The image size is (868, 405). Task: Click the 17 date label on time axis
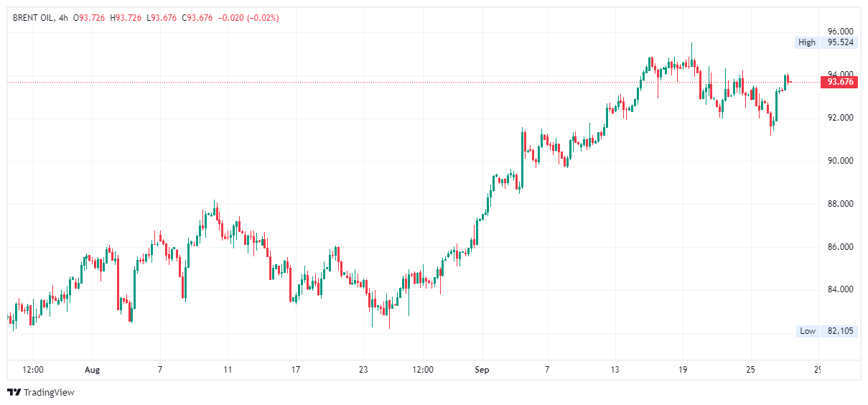point(295,370)
